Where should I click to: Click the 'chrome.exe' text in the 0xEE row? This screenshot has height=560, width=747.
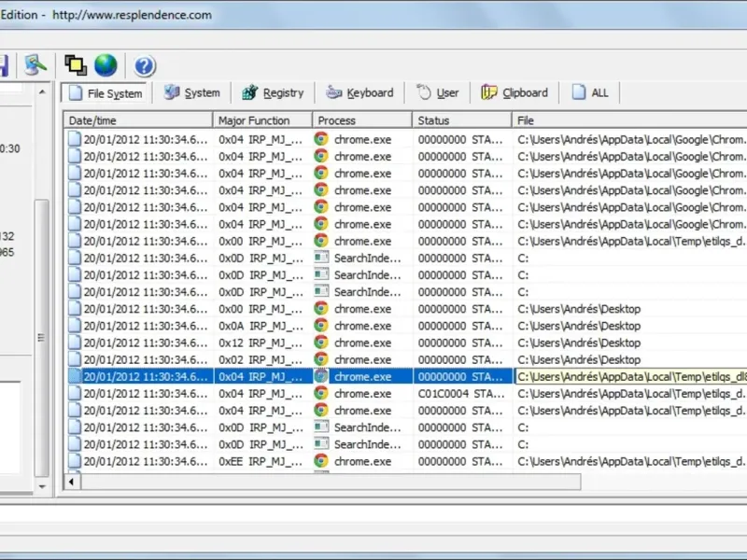click(x=362, y=461)
